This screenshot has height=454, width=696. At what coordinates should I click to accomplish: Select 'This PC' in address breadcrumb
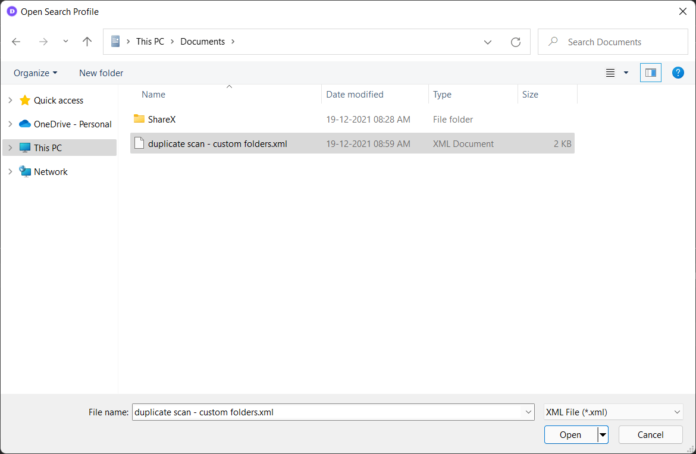[150, 42]
